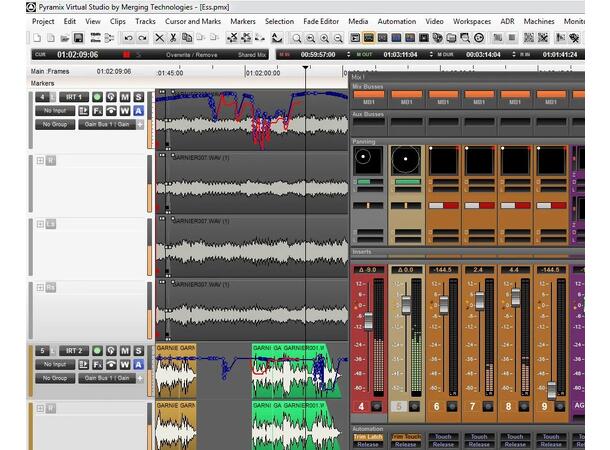The width and height of the screenshot is (610, 450).
Task: Click the red record indicator in transport bar
Action: [x=126, y=54]
